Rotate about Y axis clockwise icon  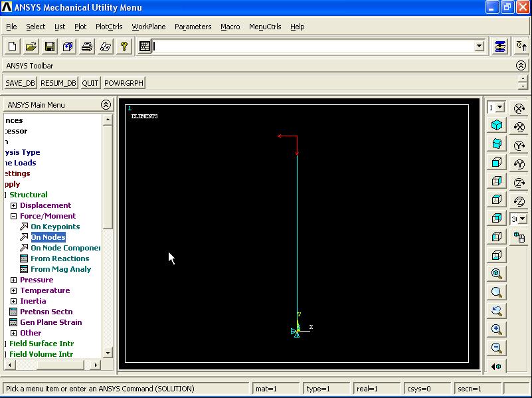click(x=519, y=146)
